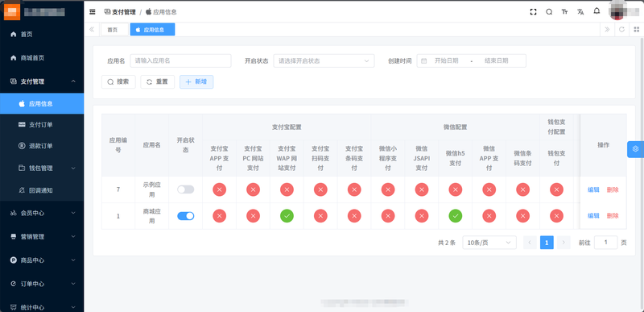Click red X under 微信h5支付 for 示例应用
Viewport: 644px width, 312px height.
pos(455,189)
